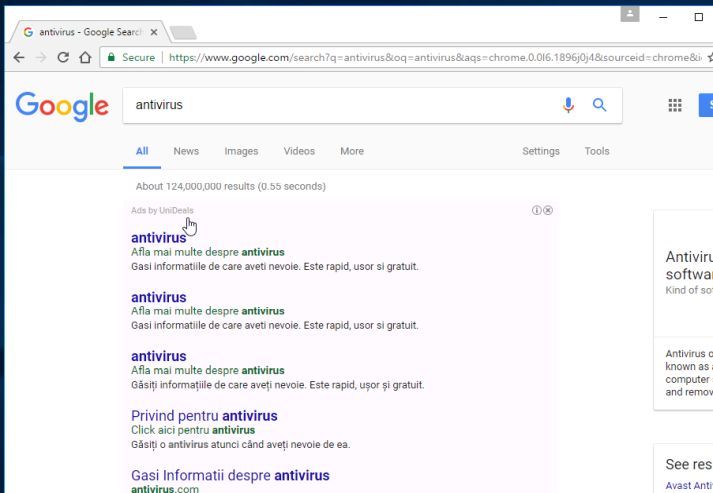Go back with the browser back arrow
The height and width of the screenshot is (493, 713).
(19, 57)
